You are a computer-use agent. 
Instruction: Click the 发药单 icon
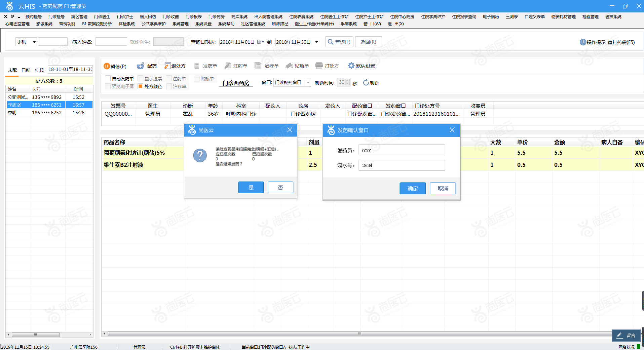pos(197,66)
